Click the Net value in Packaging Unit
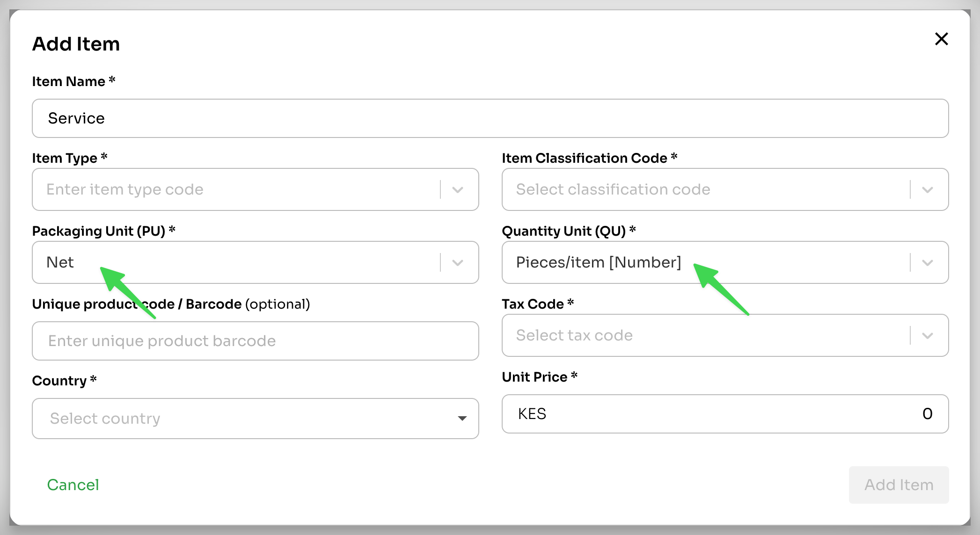The image size is (980, 535). pos(60,262)
